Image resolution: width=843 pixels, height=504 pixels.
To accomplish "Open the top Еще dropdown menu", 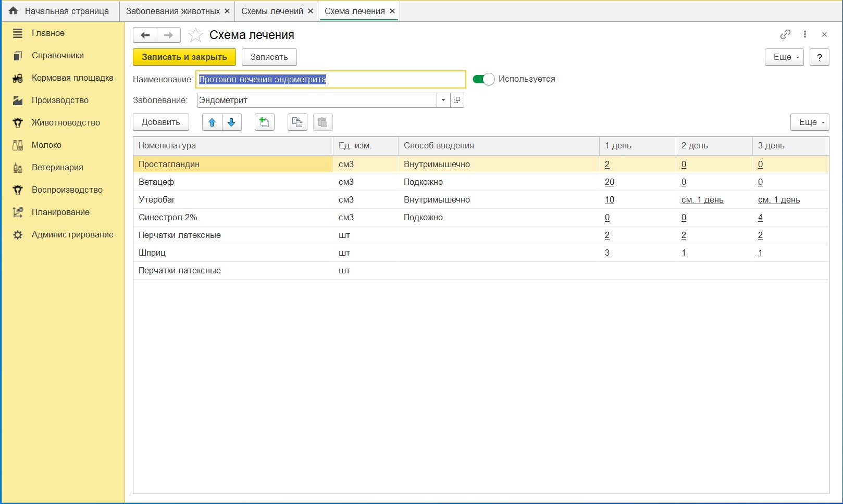I will (x=784, y=57).
